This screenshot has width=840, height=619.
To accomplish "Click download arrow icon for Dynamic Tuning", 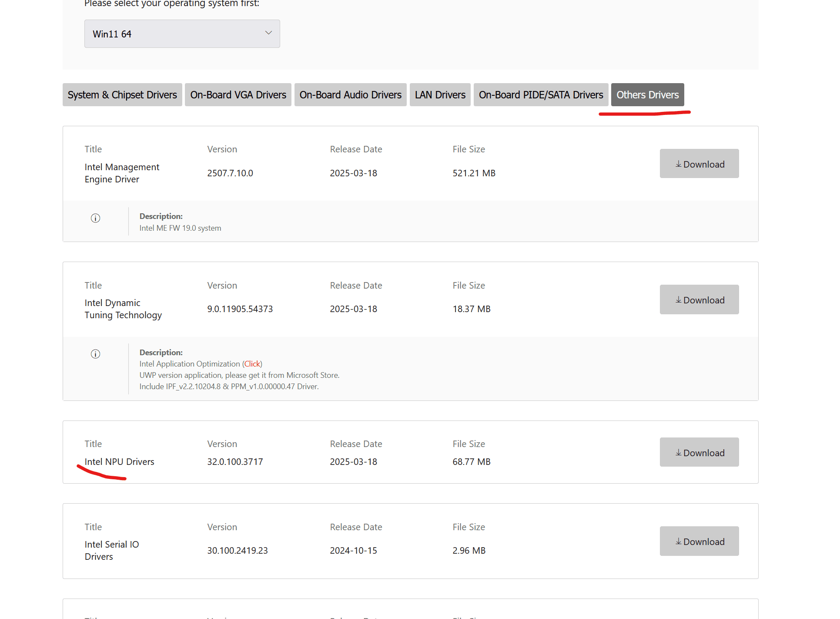I will (x=678, y=300).
